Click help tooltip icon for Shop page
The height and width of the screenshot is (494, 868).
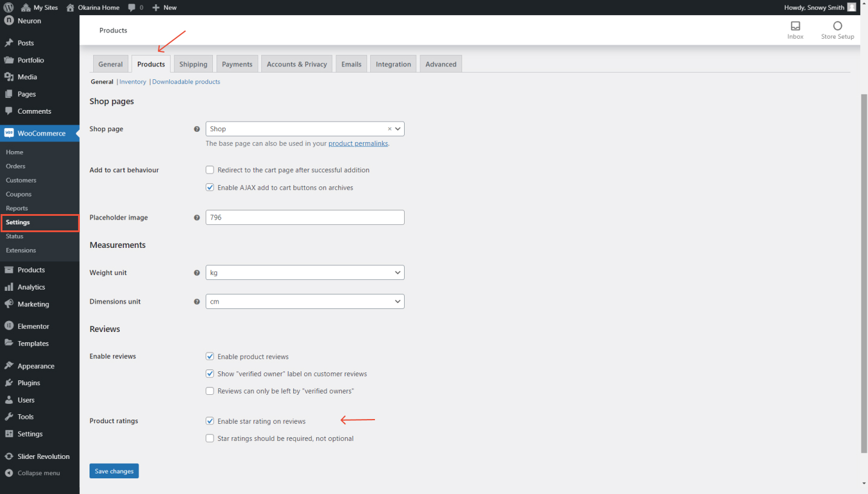pos(197,129)
